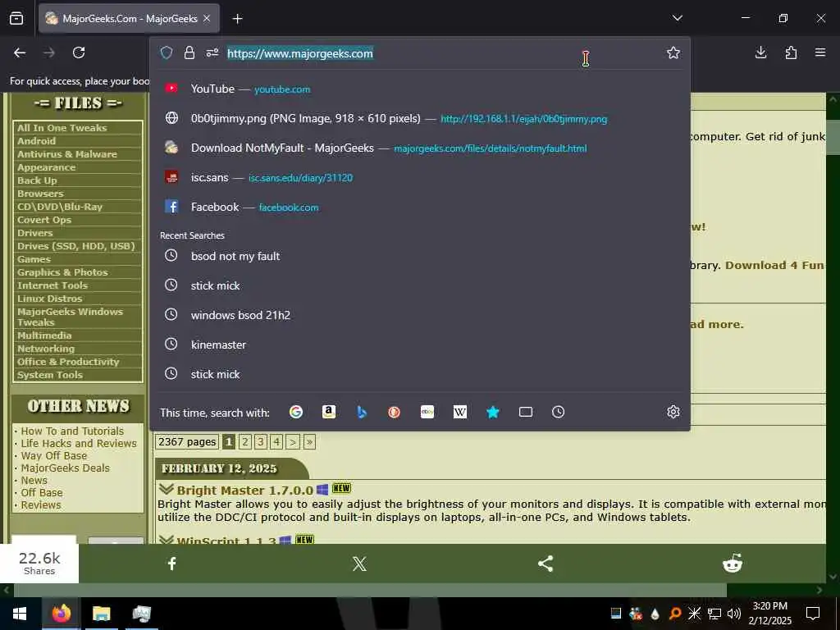Select recent search 'windows bsod 21h2'
840x630 pixels.
(419, 315)
